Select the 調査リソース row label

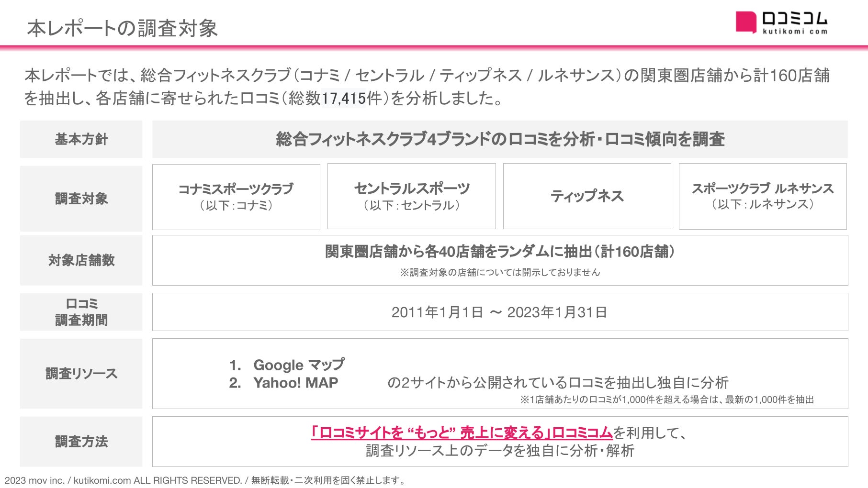click(x=81, y=374)
